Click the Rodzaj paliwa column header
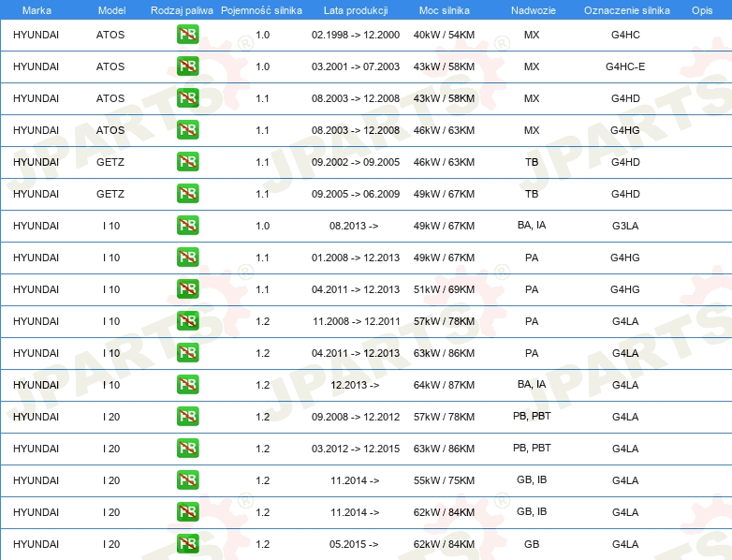This screenshot has height=560, width=732. click(182, 10)
